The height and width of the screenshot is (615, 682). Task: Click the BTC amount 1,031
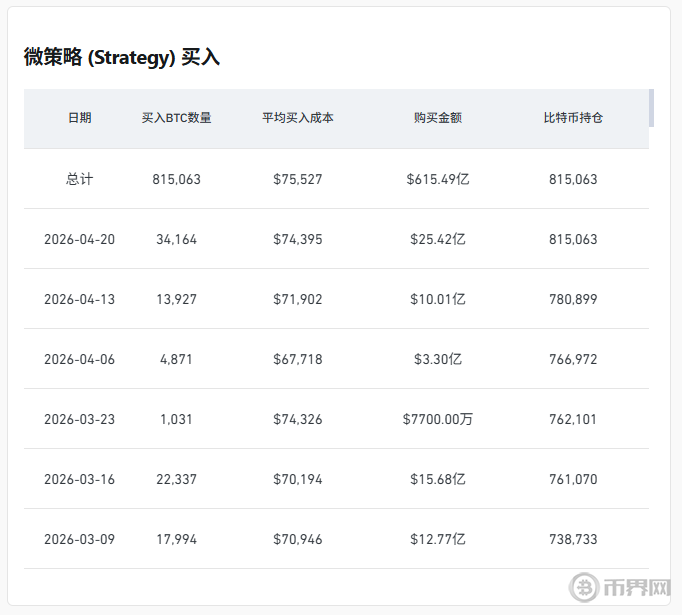coord(176,419)
